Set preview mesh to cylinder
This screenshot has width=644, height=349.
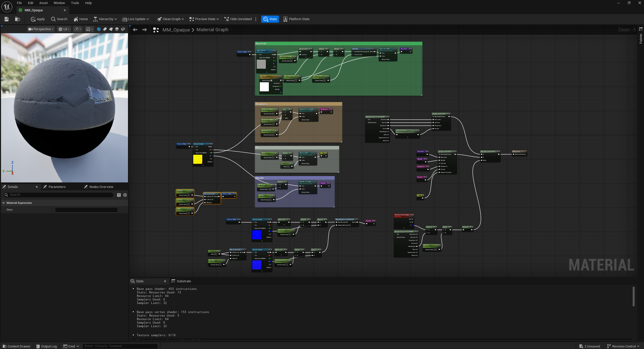tap(105, 29)
